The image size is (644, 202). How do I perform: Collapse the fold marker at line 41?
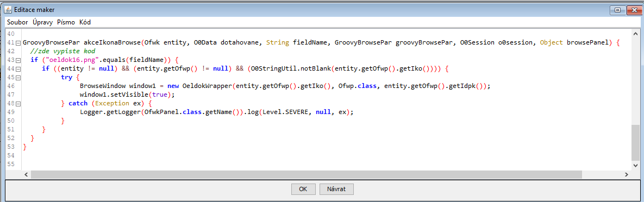[x=18, y=43]
